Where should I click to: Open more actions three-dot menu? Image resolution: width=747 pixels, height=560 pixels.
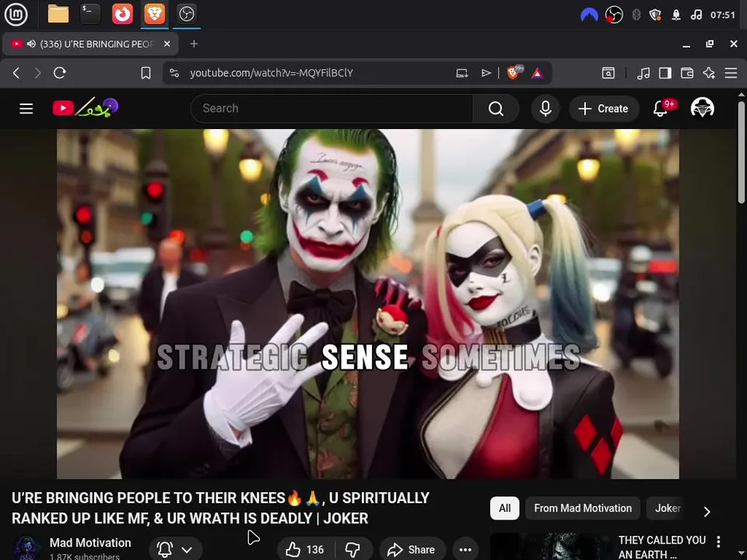pos(465,550)
